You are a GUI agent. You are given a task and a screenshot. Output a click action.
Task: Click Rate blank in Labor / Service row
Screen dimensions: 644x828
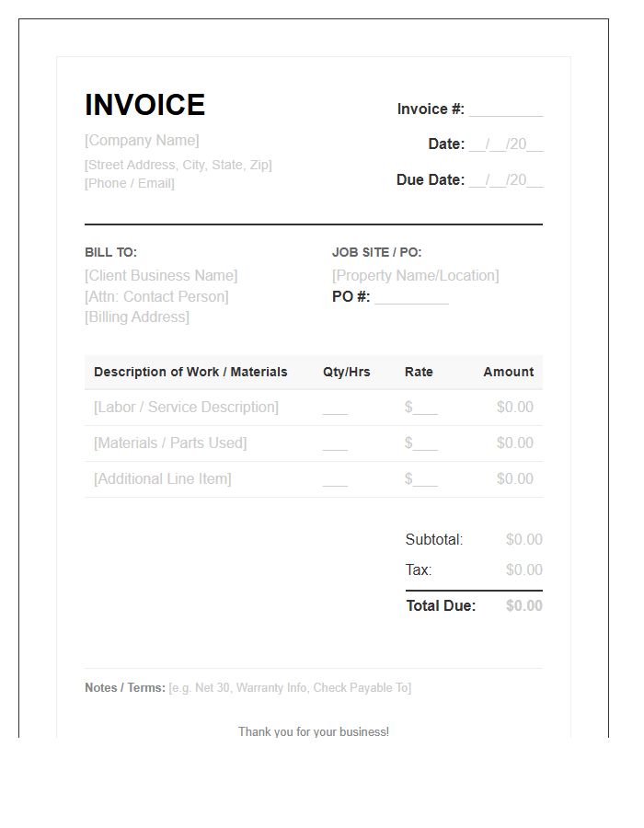click(421, 408)
